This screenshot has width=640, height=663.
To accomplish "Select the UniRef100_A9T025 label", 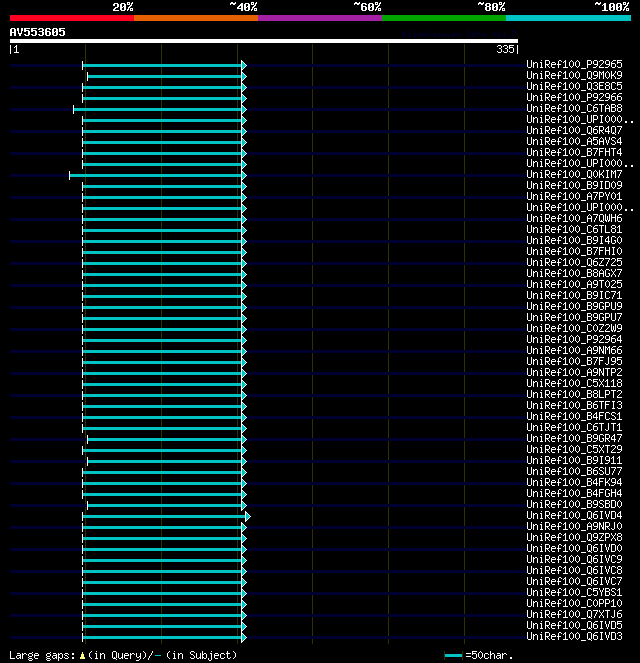I will click(x=574, y=284).
